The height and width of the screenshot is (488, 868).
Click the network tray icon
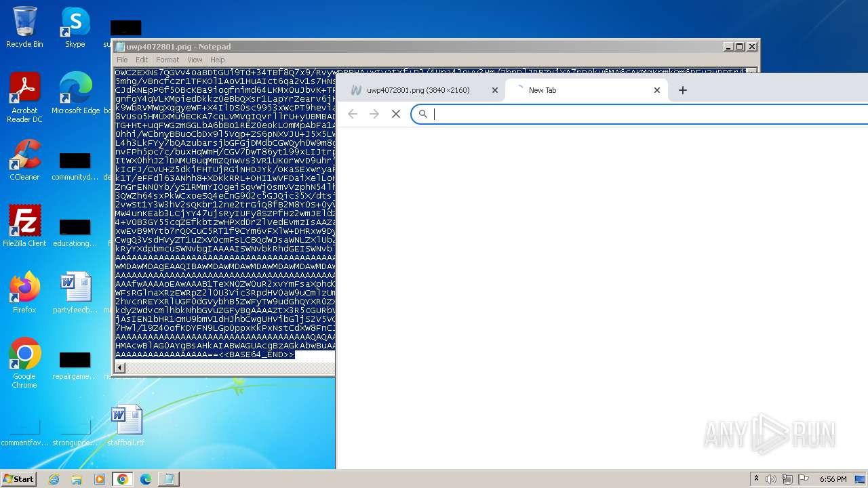[787, 479]
